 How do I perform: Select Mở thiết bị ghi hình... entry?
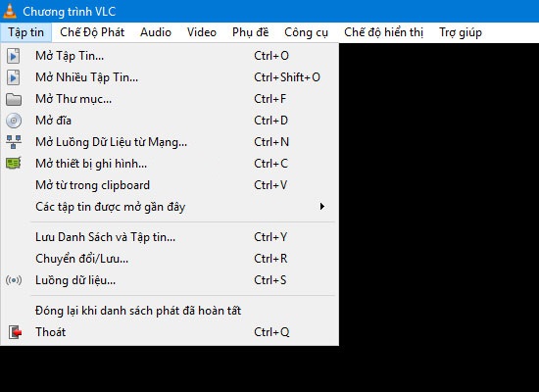[x=170, y=164]
